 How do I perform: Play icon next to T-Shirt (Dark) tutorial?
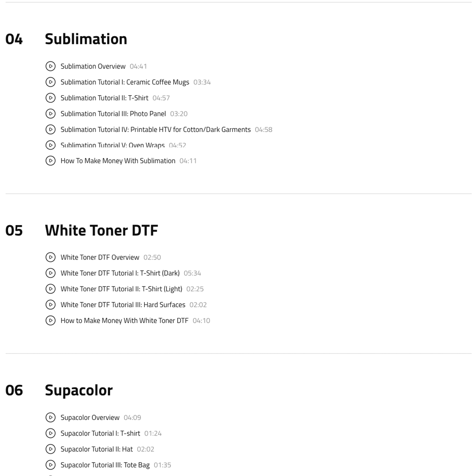pyautogui.click(x=50, y=273)
